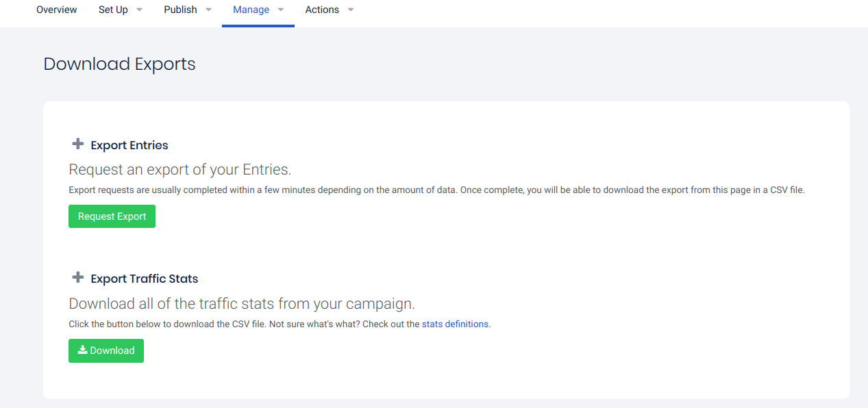The height and width of the screenshot is (408, 868).
Task: Click the plus icon beside Export Traffic Stats
Action: tap(77, 278)
